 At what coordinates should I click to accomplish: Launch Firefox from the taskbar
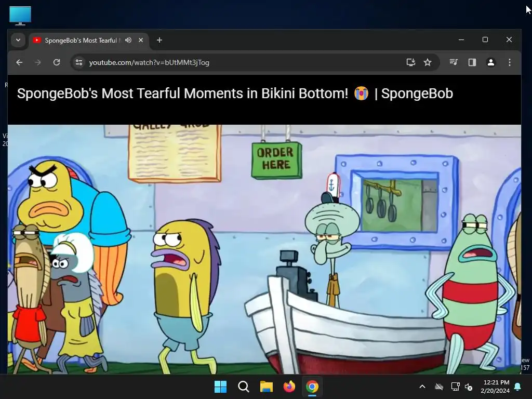[x=289, y=387]
